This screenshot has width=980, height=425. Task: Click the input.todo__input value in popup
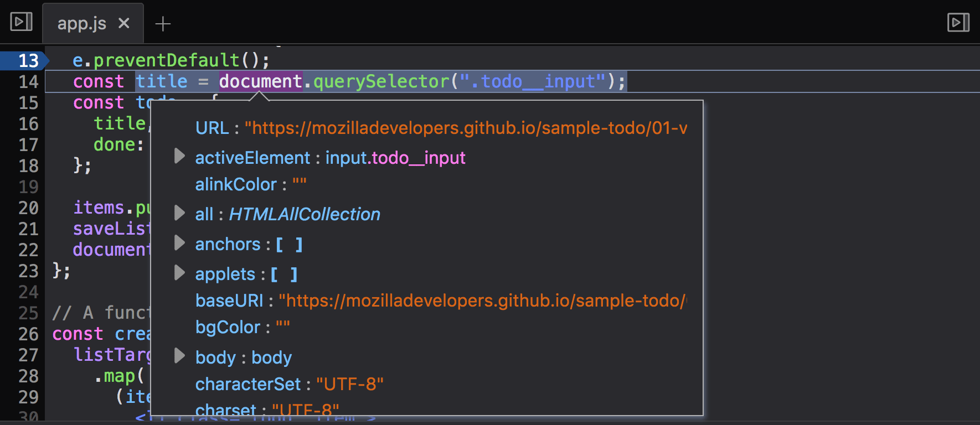395,158
